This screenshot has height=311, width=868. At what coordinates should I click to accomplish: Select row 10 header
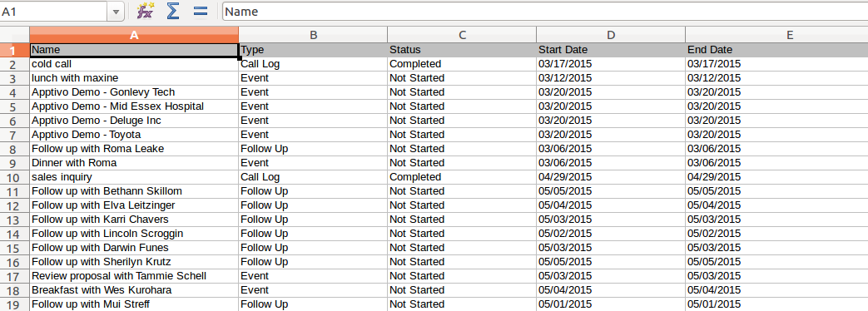click(x=14, y=177)
